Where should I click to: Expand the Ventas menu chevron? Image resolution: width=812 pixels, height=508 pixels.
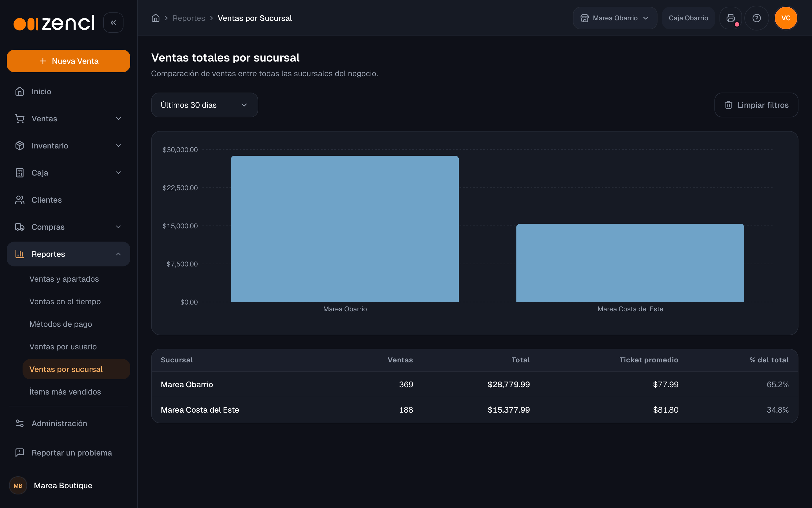(118, 119)
